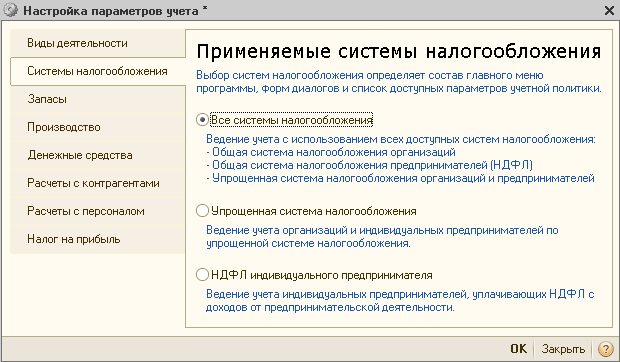Click description starting Выбор систем налогообложения определяет

click(399, 82)
